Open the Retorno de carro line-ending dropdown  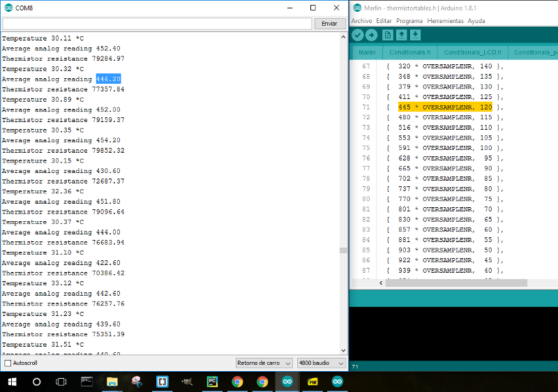click(x=264, y=363)
